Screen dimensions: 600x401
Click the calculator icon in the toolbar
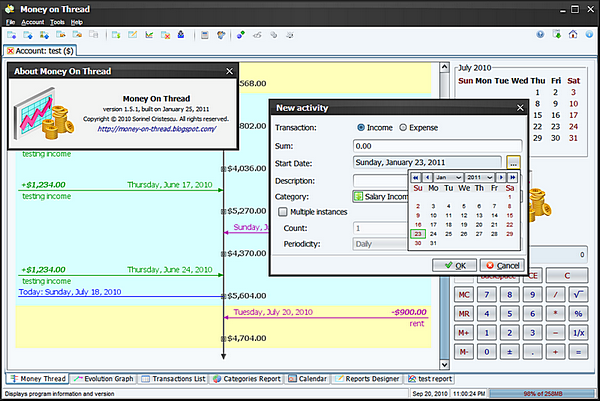[x=205, y=35]
